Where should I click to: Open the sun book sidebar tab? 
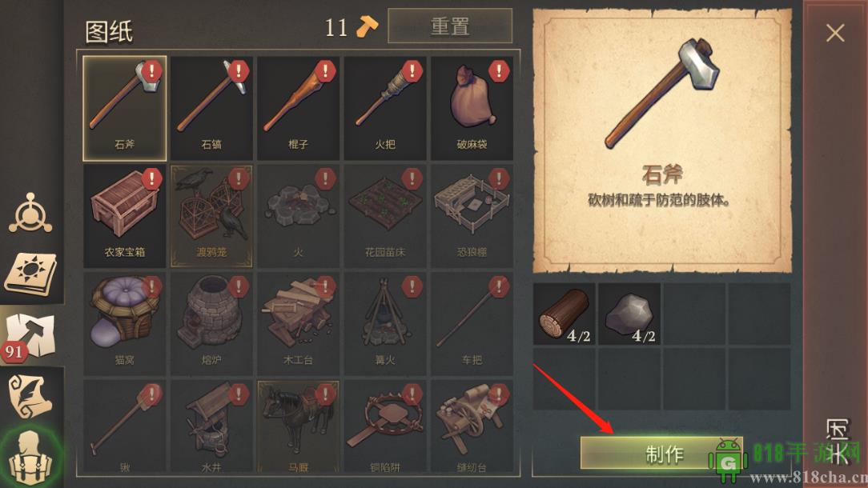coord(31,273)
